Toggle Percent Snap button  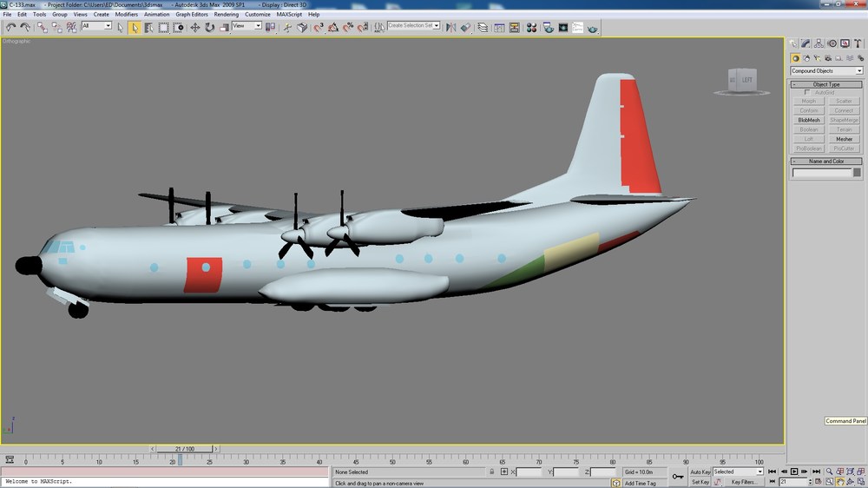[x=348, y=27]
